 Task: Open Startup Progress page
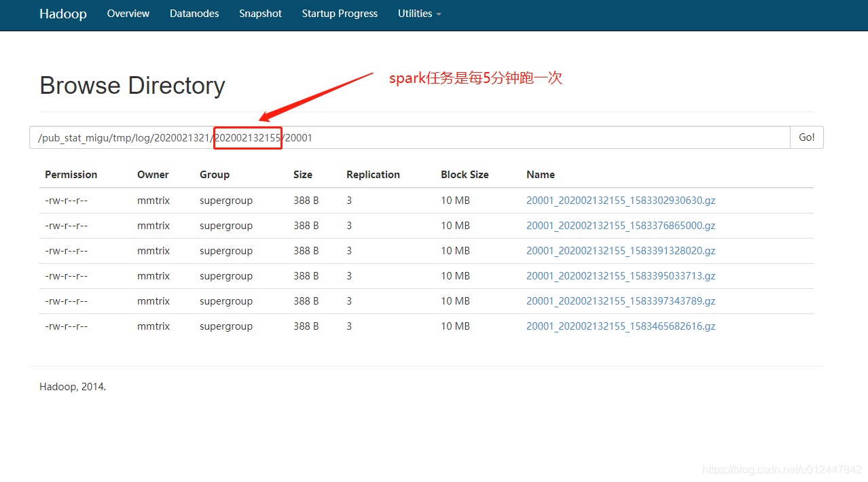340,14
